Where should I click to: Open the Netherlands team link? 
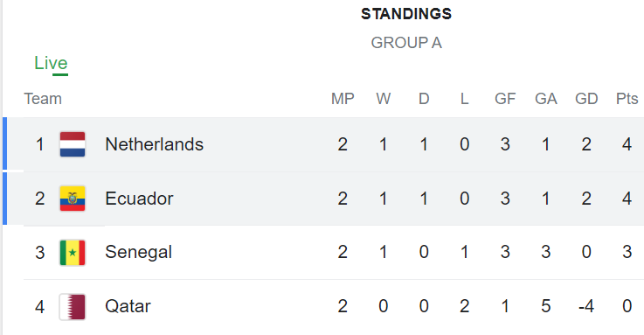[x=154, y=144]
